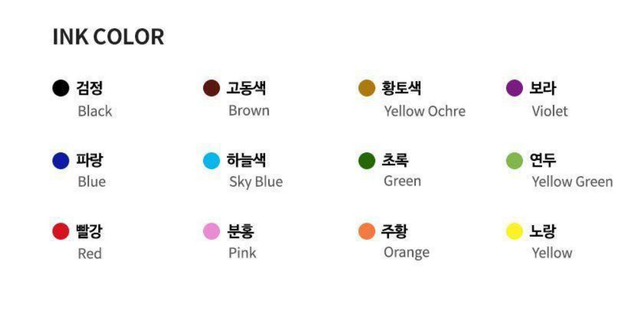Select the Violet text label
Screen dimensions: 644x326
coord(549,111)
